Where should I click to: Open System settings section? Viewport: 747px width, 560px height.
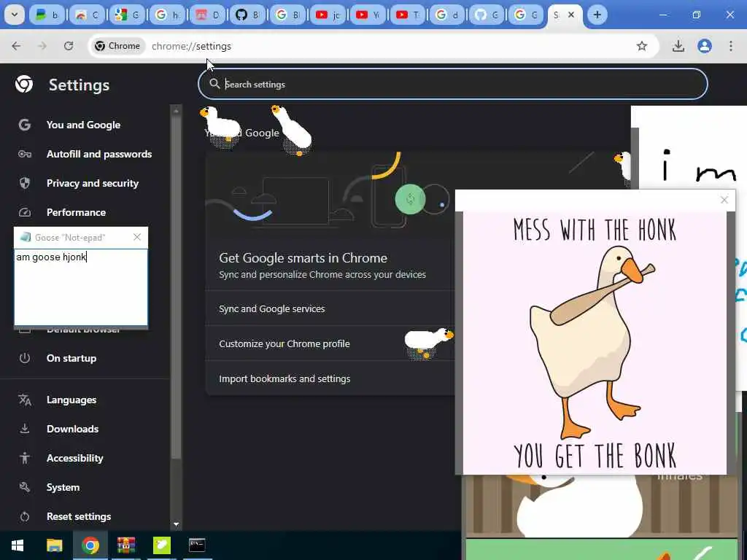(x=63, y=487)
